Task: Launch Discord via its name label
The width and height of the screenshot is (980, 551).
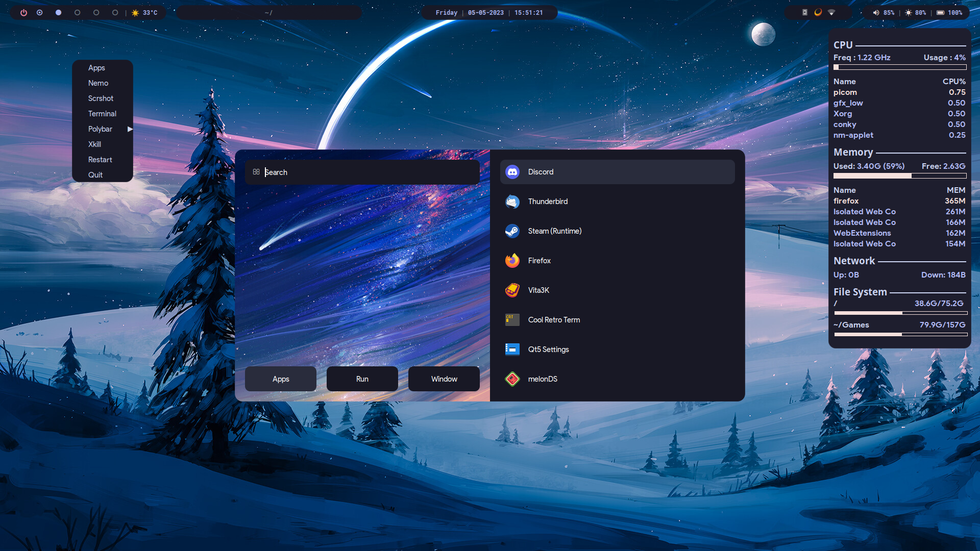Action: 541,172
